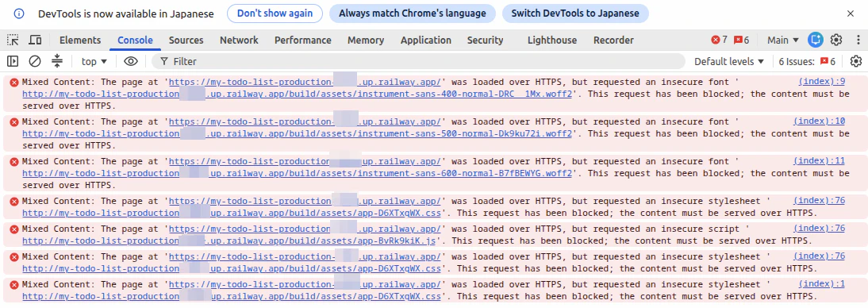The image size is (868, 308).
Task: Click the blue AI assistance icon
Action: [815, 40]
